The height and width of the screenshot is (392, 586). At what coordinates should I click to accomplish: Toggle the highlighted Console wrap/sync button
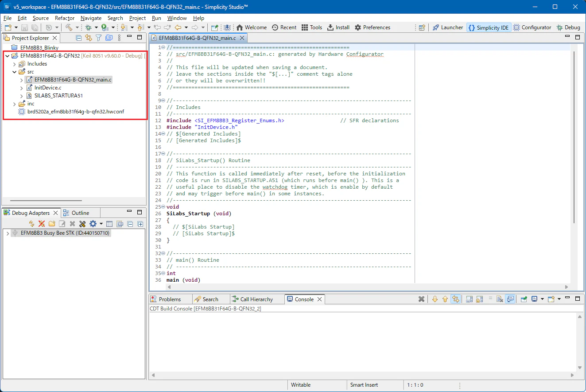click(455, 299)
